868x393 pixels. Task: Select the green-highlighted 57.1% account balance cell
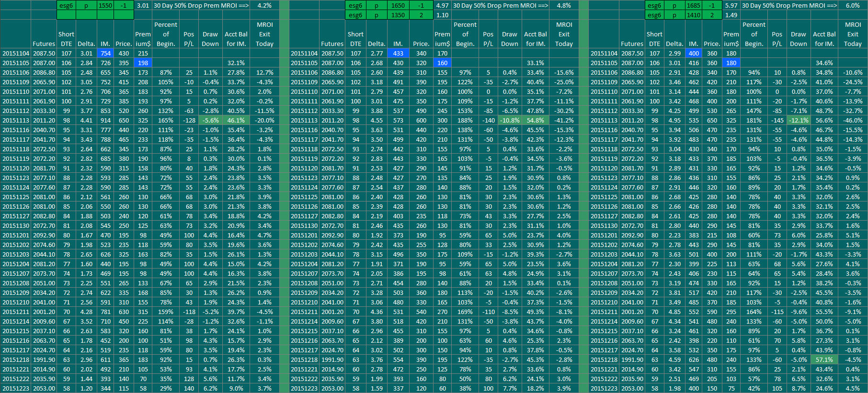click(x=824, y=360)
